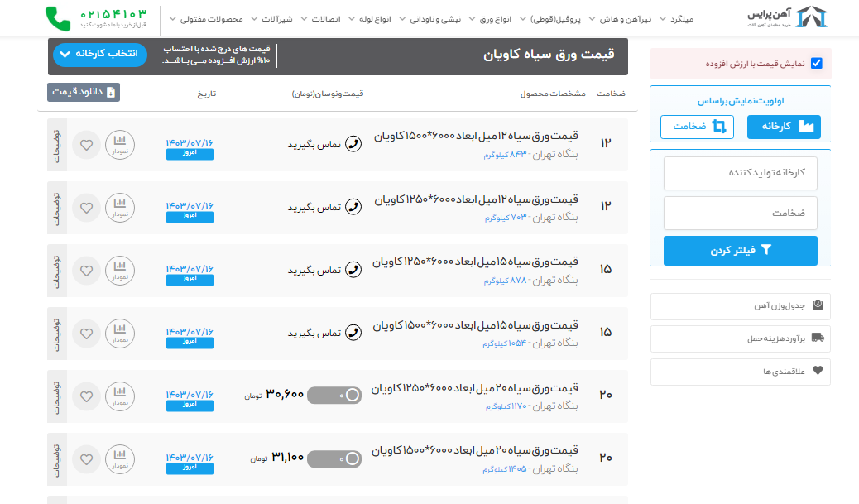
Task: Open the جدول وزن آهن weight table link
Action: pyautogui.click(x=740, y=306)
